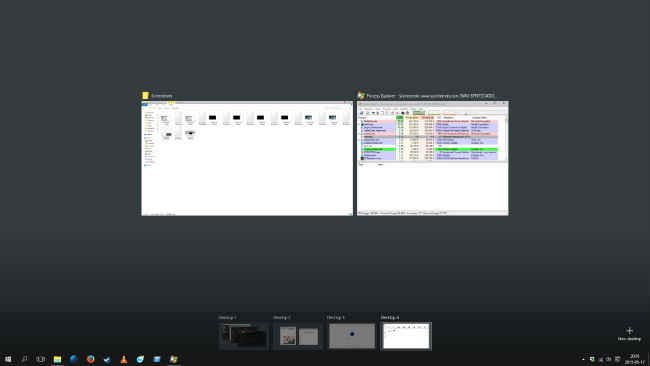The height and width of the screenshot is (366, 650).
Task: Switch to Desktop 2 thumbnail
Action: click(x=298, y=336)
